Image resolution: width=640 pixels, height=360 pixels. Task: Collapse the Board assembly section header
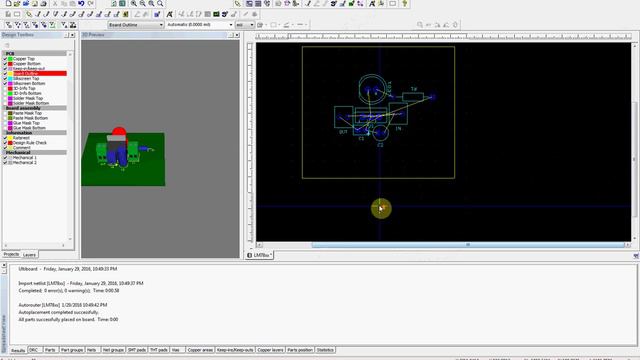tap(35, 108)
